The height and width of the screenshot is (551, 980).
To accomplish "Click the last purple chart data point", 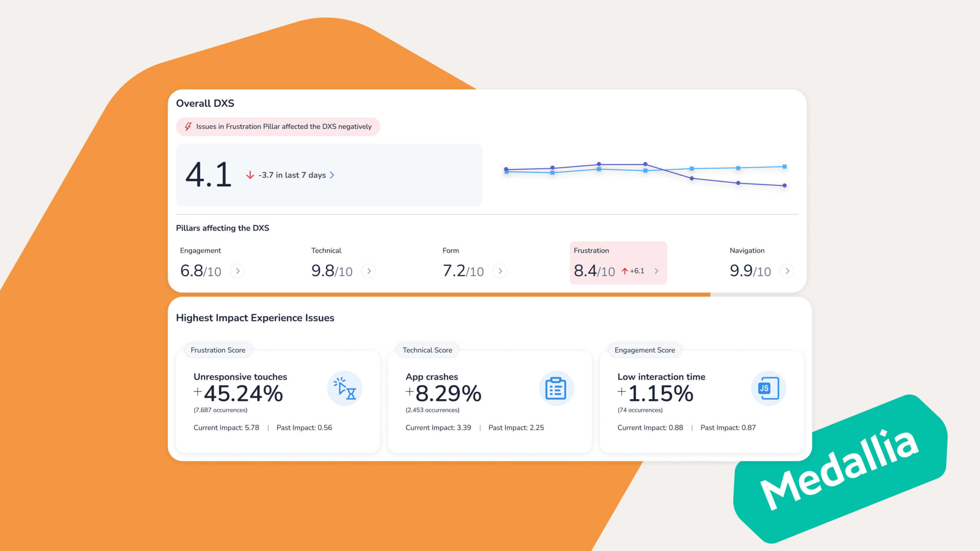I will (784, 186).
